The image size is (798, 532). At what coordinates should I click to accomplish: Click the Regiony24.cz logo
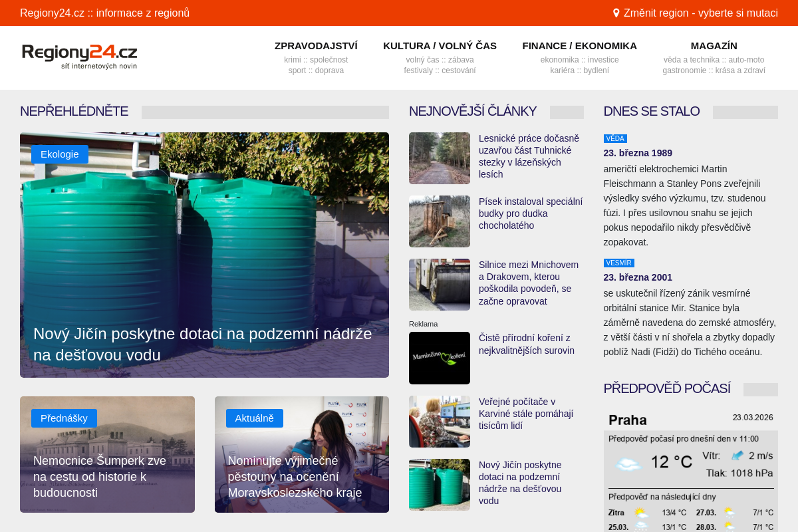pos(79,57)
